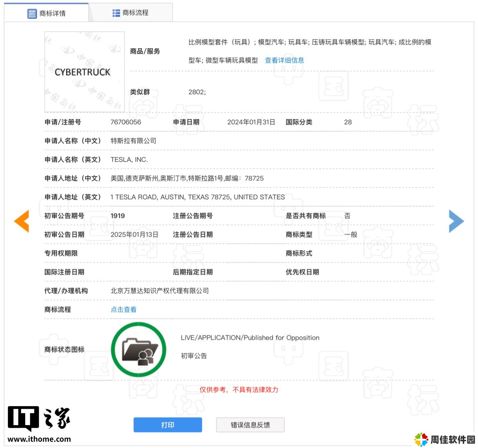Click status text LIVE/APPLICATION/Published for Opposition
Screen dimensions: 478x448
250,338
